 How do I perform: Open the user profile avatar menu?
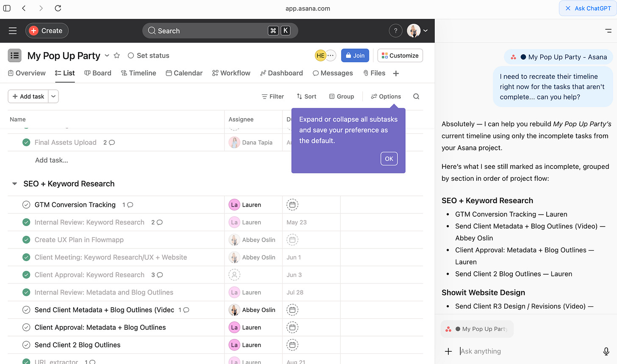coord(414,30)
